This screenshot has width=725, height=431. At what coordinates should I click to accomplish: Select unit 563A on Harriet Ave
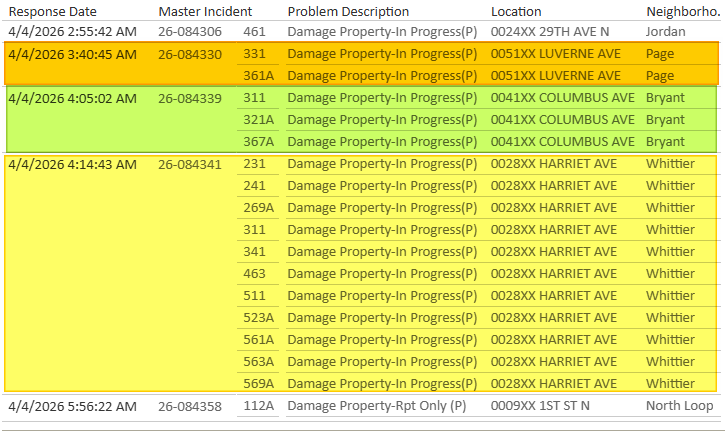click(258, 361)
